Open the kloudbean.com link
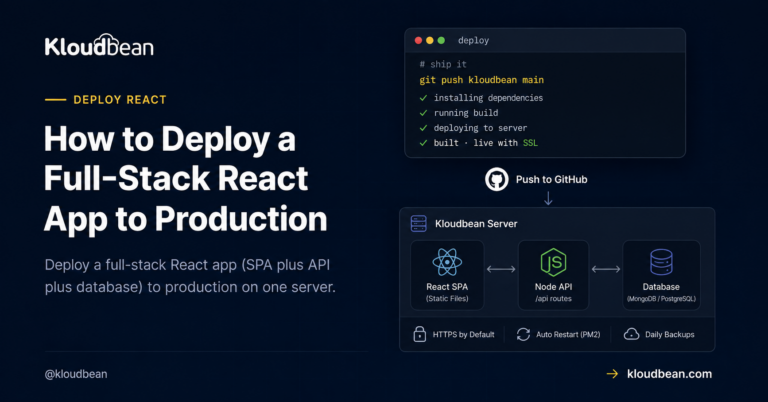The image size is (768, 402). tap(669, 374)
